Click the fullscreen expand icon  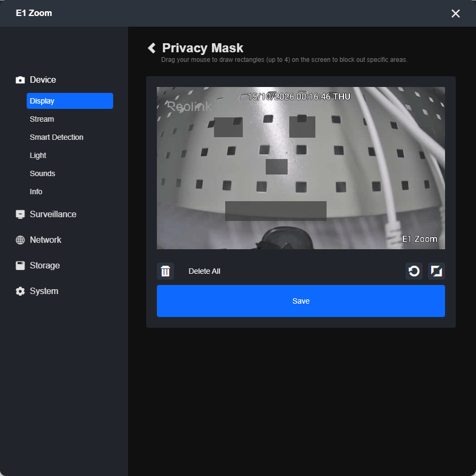pyautogui.click(x=436, y=271)
